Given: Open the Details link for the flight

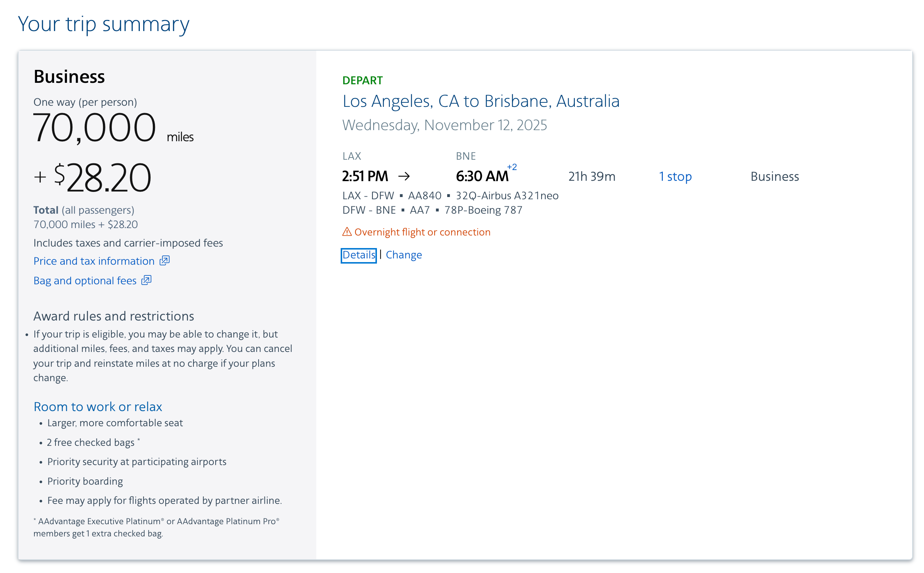Looking at the screenshot, I should [x=358, y=255].
